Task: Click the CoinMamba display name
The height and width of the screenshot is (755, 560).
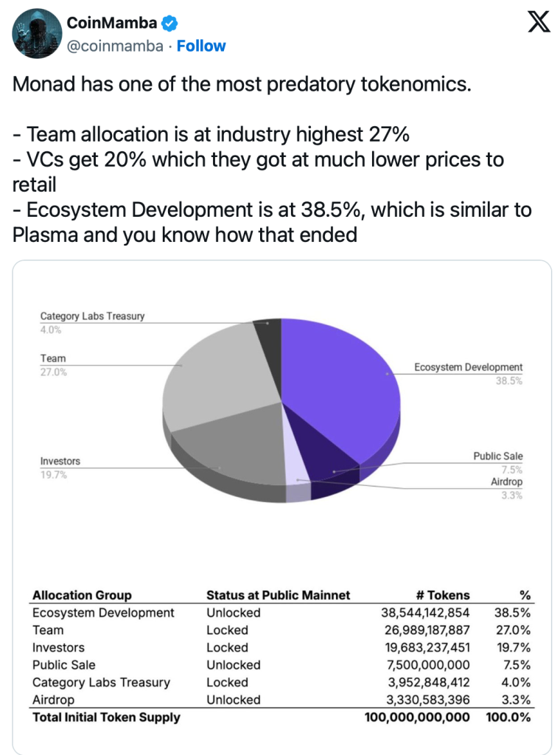Action: point(111,23)
